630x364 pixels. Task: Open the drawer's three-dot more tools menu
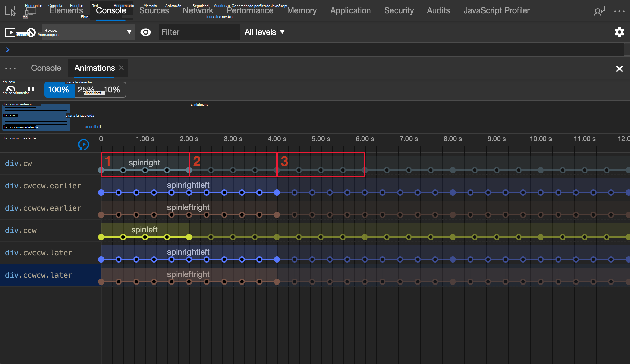10,68
